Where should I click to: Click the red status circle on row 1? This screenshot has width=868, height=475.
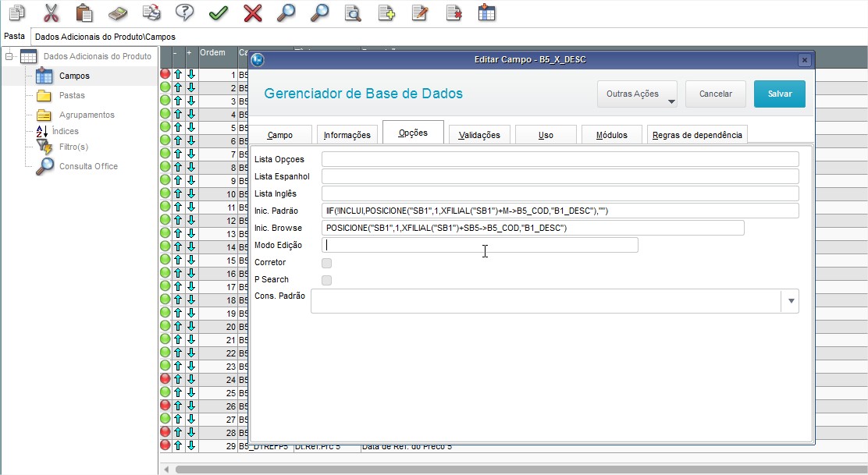[165, 73]
